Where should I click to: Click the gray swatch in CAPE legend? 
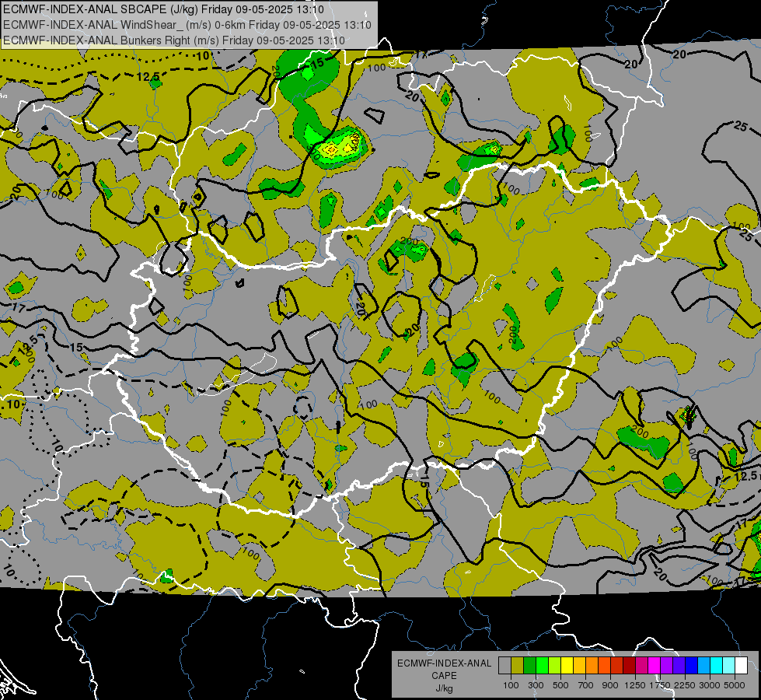pos(504,666)
